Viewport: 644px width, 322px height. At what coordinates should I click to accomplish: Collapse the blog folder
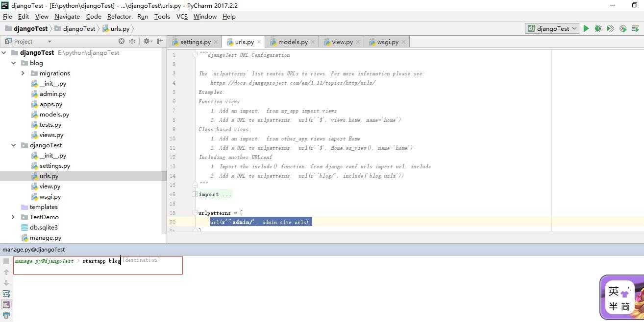[13, 63]
